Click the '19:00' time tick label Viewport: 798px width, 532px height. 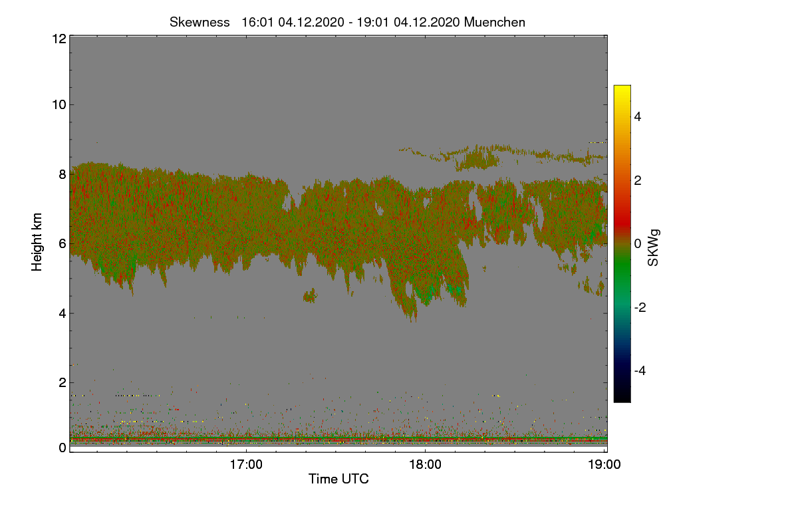click(x=604, y=464)
